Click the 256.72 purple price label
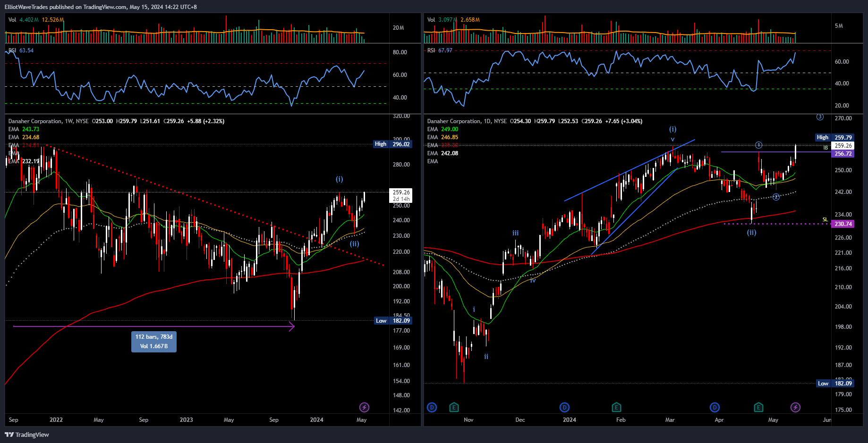Image resolution: width=868 pixels, height=443 pixels. (x=843, y=154)
